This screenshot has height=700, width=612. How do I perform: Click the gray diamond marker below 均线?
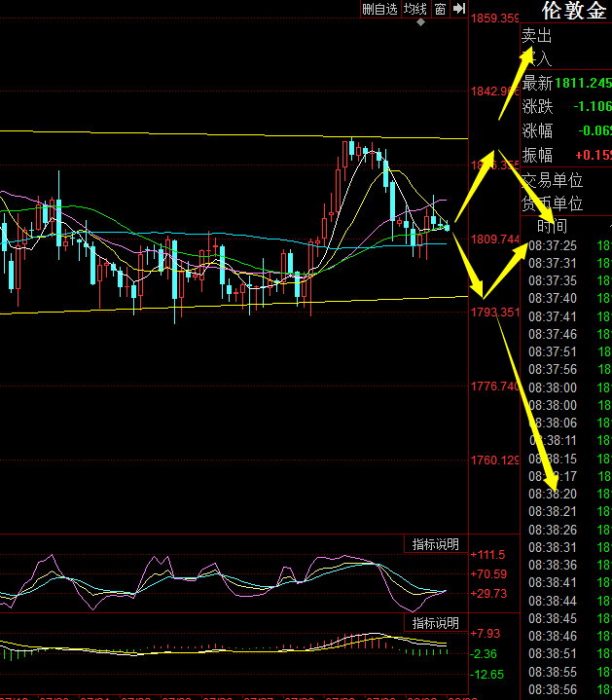(x=420, y=21)
